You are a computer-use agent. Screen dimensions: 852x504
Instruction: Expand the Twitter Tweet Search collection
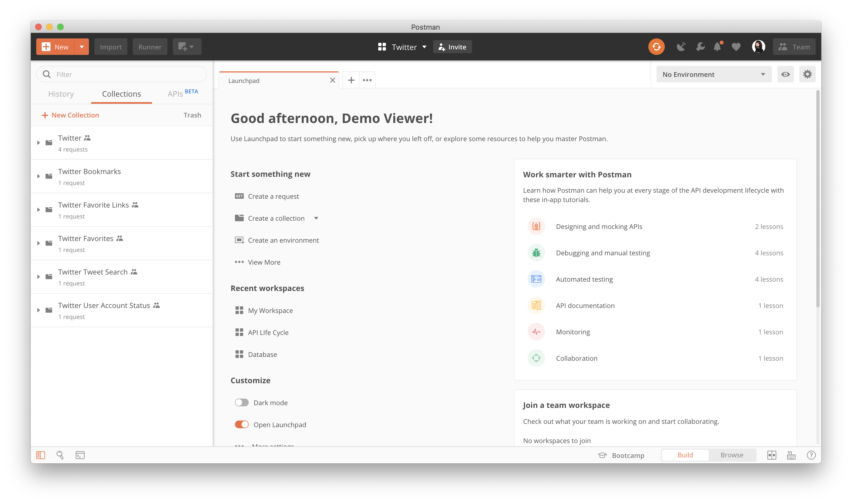point(38,277)
